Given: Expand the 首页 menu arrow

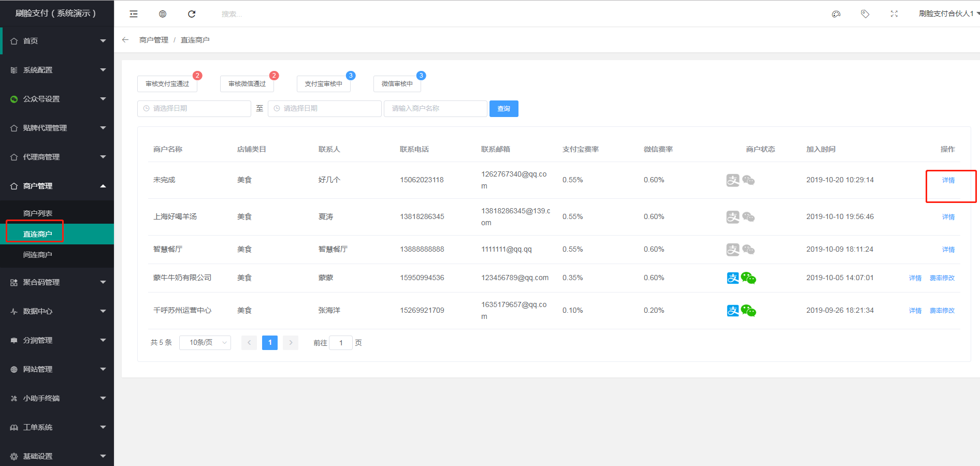Looking at the screenshot, I should 103,41.
